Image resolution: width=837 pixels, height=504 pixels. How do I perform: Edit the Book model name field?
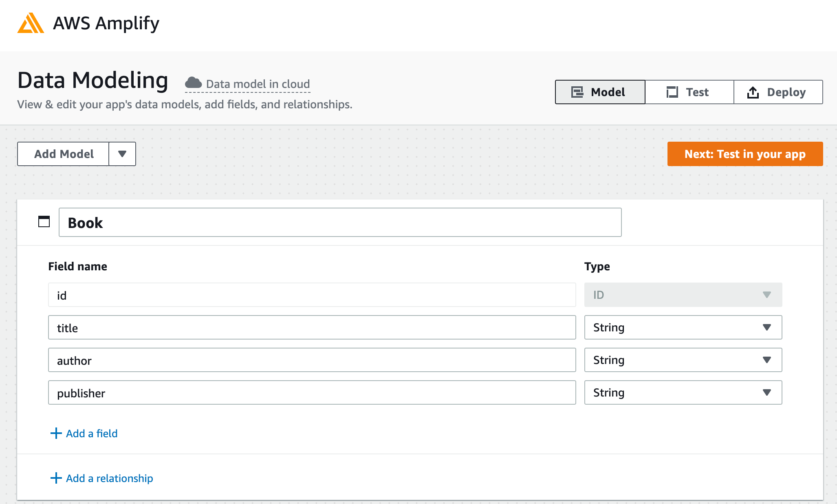point(340,222)
